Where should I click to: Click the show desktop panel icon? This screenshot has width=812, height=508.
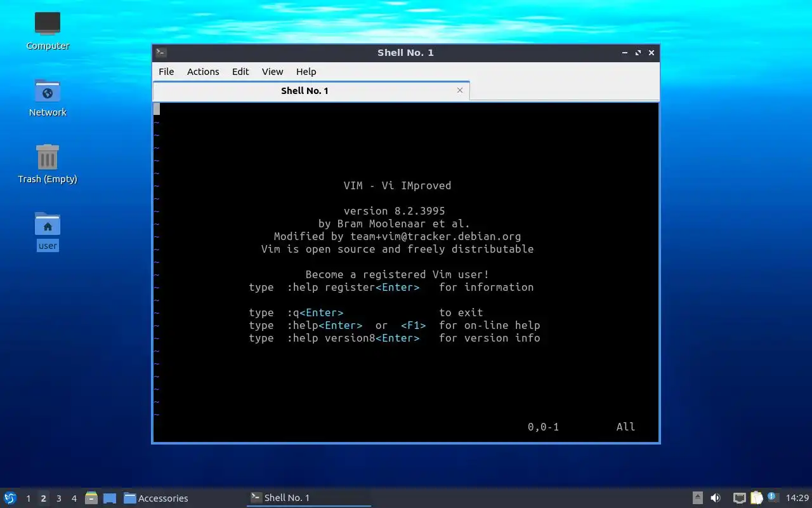click(x=110, y=498)
